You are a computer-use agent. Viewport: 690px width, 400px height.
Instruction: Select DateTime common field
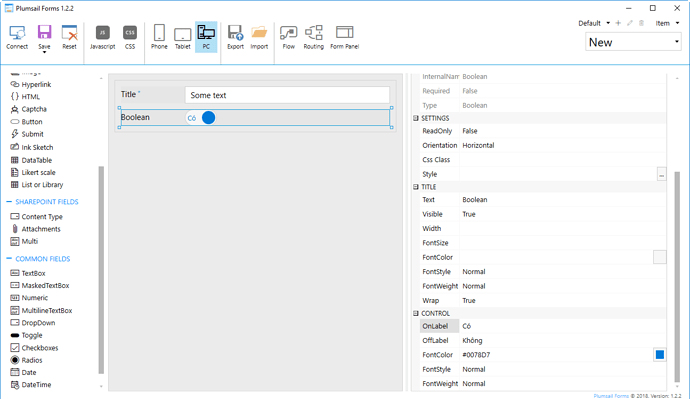point(31,385)
